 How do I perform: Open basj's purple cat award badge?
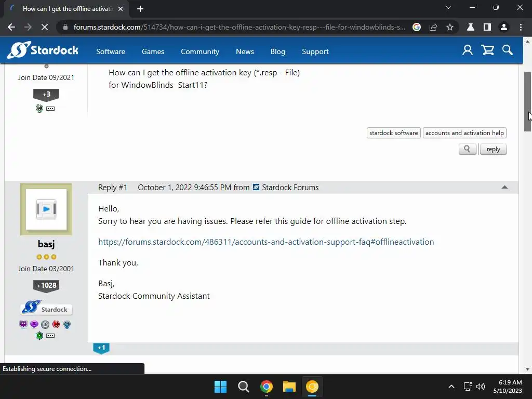23,324
